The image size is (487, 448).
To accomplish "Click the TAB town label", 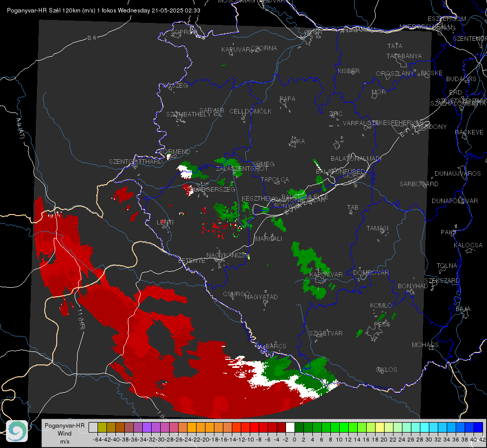I will 353,208.
